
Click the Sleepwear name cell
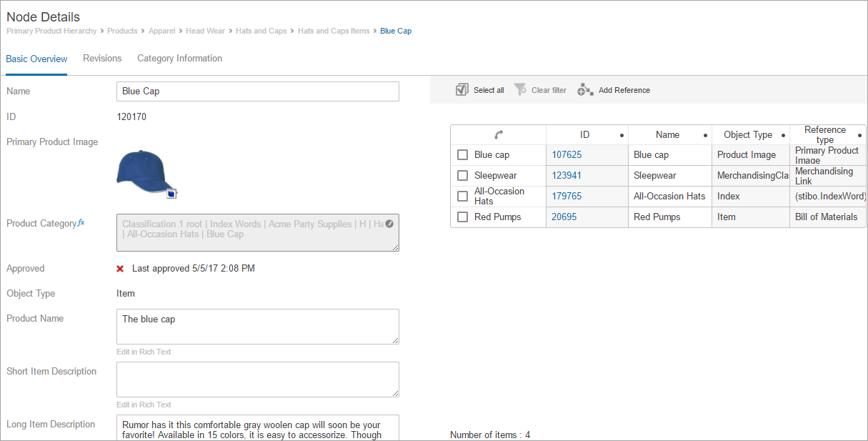(x=670, y=176)
